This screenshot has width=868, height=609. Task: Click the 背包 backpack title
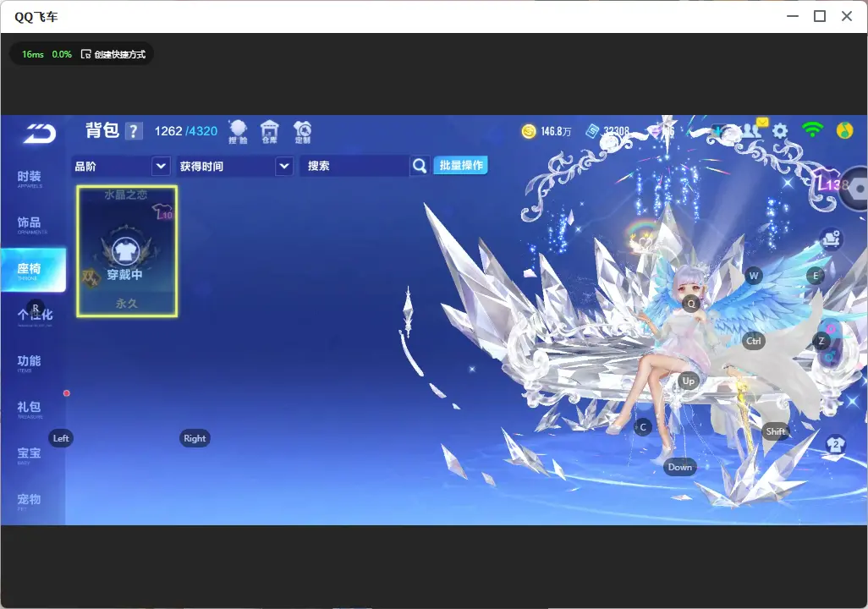click(x=102, y=130)
